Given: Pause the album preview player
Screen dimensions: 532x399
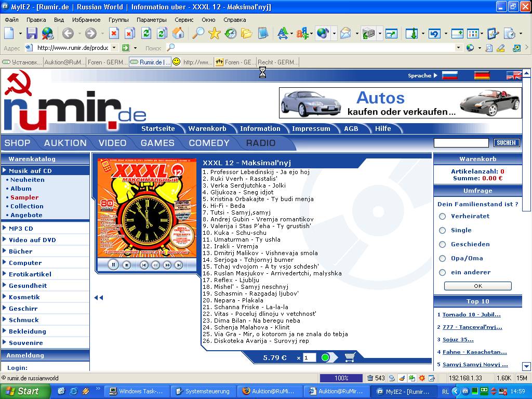Looking at the screenshot, I should 113,265.
